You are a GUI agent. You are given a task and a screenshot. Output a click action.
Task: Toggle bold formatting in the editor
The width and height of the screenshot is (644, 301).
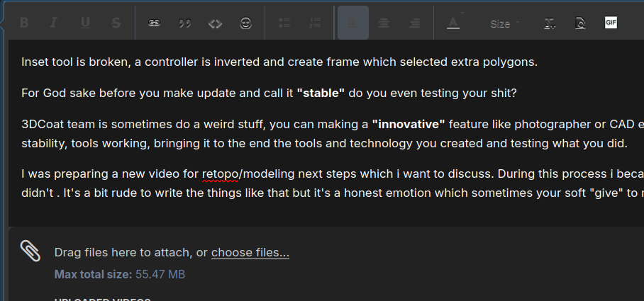tap(24, 23)
